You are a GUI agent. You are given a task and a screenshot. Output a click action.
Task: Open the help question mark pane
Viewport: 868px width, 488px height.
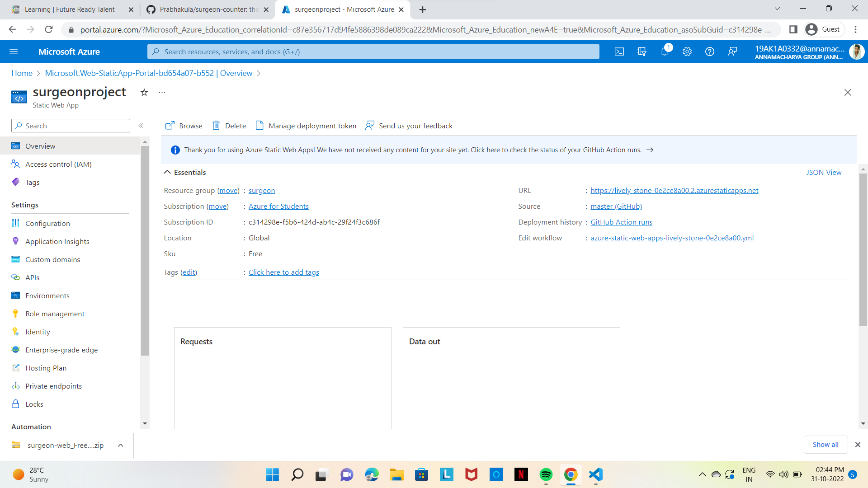pyautogui.click(x=709, y=52)
